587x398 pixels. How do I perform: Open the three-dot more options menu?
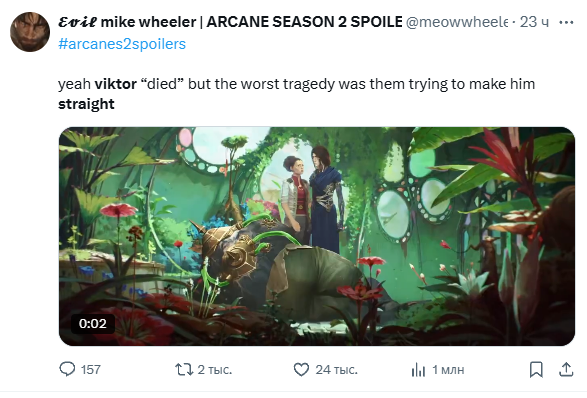point(566,22)
